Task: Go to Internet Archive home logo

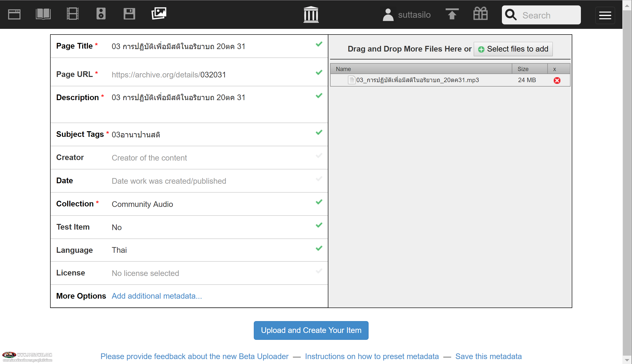Action: coord(311,15)
